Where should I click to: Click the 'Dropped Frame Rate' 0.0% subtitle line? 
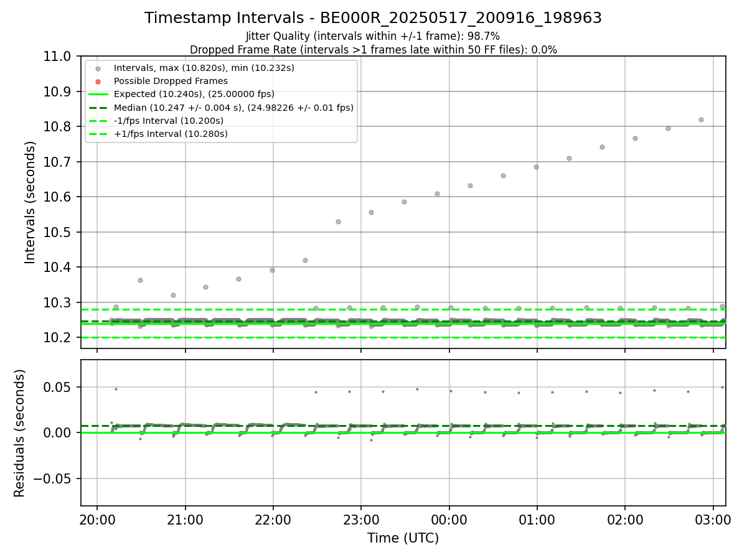373,50
